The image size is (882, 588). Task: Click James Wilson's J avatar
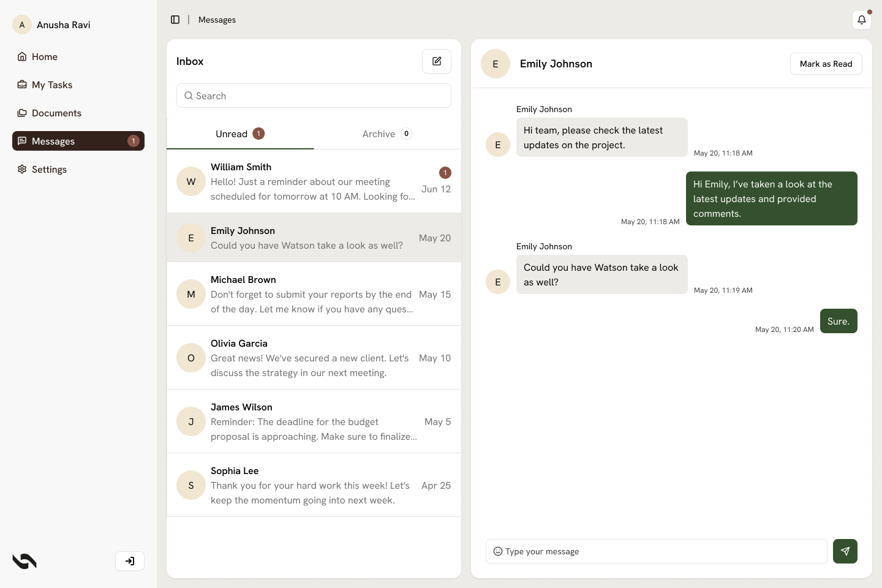click(x=191, y=421)
